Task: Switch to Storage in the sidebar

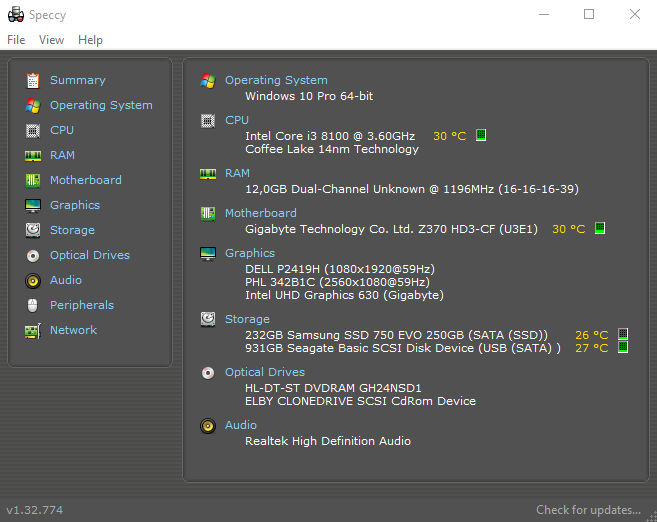Action: coord(72,230)
